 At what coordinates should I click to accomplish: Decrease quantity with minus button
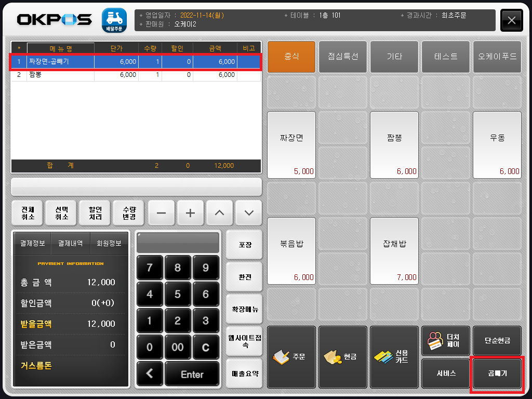pos(162,213)
